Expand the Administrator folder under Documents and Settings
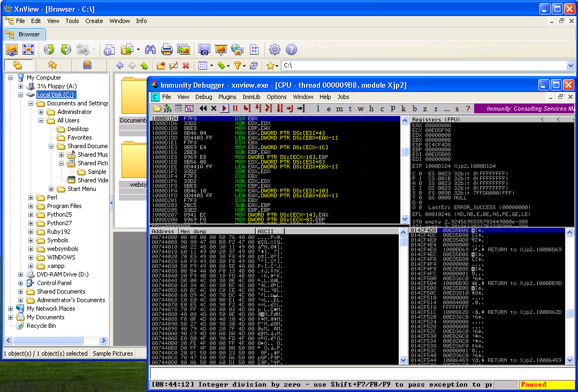This screenshot has height=392, width=578. click(41, 112)
